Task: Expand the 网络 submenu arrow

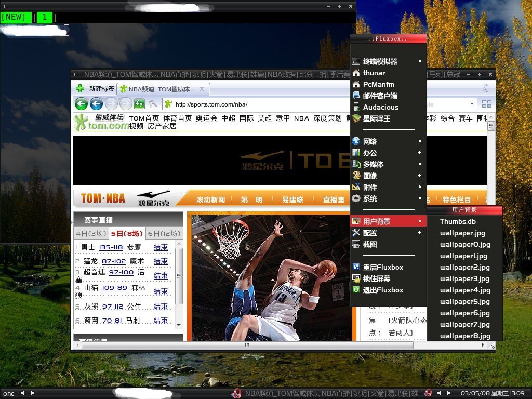Action: coord(420,141)
